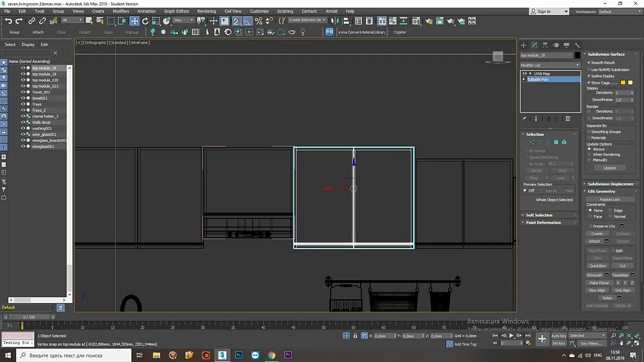Open Create Selection Set dropdown

tap(307, 20)
